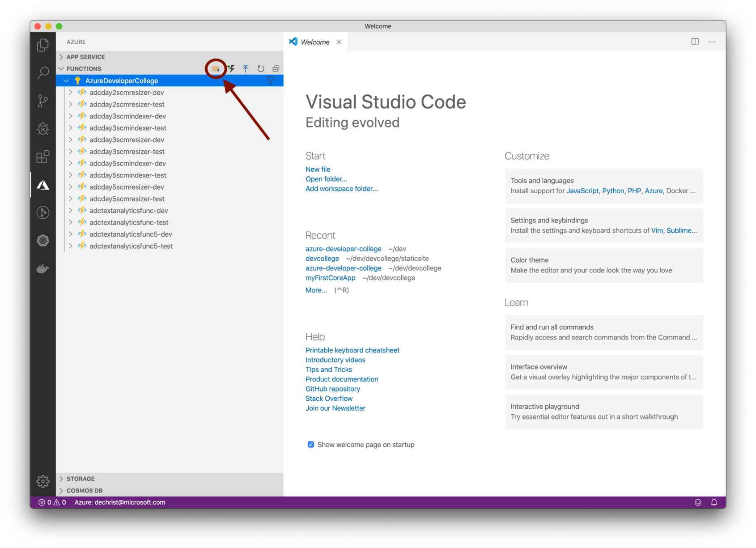
Task: Collapse the AzureDeveloperCollege subscription node
Action: [x=66, y=81]
